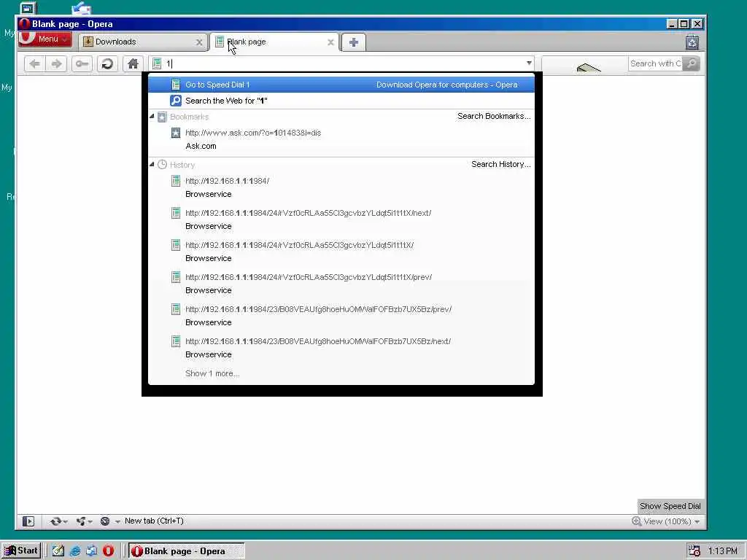Click the search icon beside Search the Web
The width and height of the screenshot is (747, 560).
(176, 101)
